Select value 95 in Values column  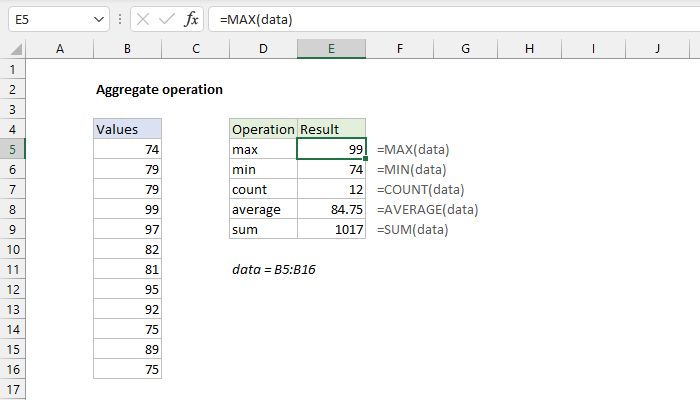(127, 289)
